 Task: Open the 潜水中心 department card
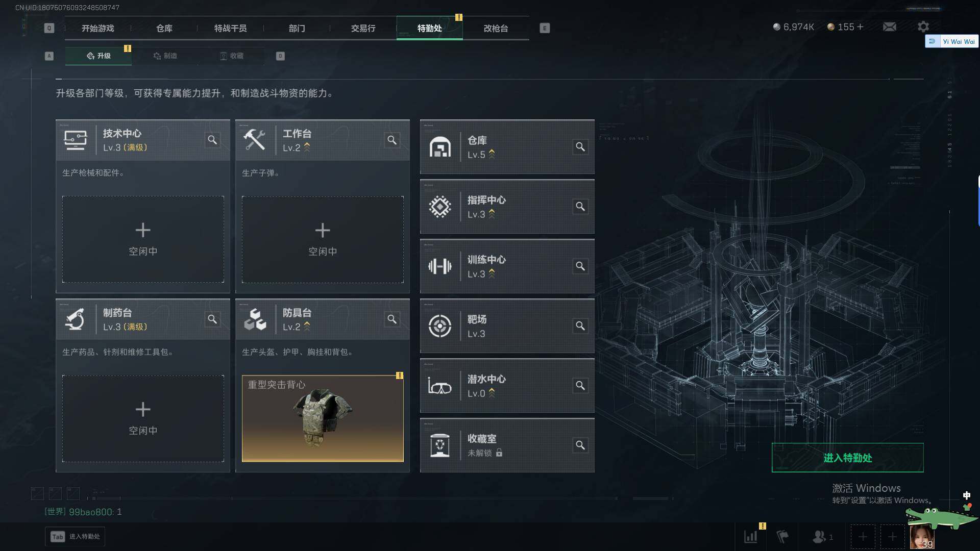coord(507,386)
